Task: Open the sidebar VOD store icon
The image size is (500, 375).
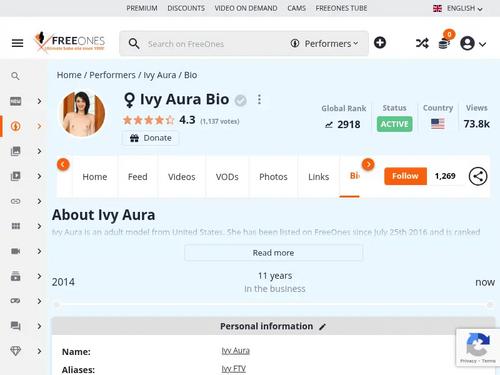Action: pos(16,276)
